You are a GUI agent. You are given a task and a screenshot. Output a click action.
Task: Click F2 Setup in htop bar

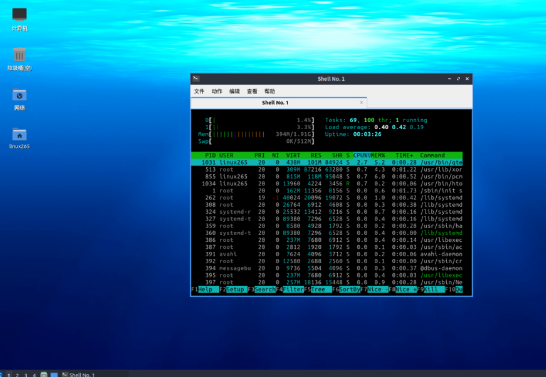(x=233, y=290)
